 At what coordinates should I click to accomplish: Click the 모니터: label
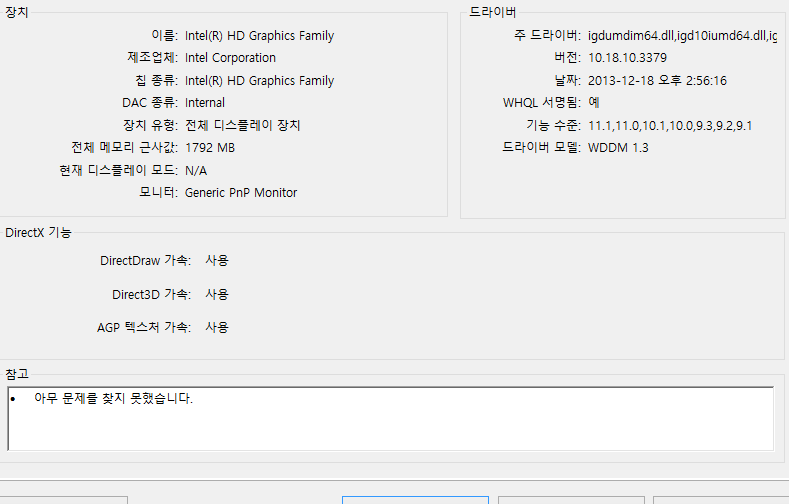159,192
